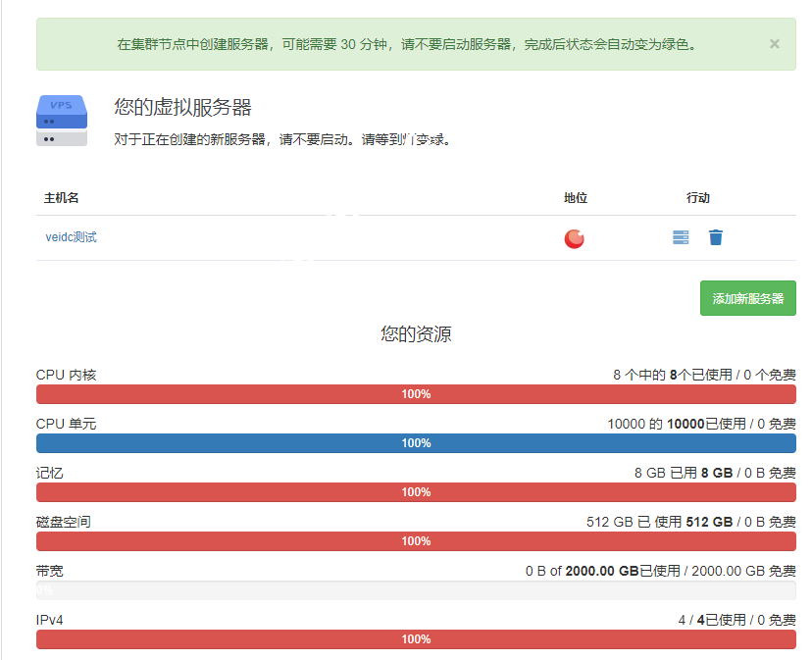
Task: Click the blue CPU 单元 progress bar
Action: coord(416,443)
